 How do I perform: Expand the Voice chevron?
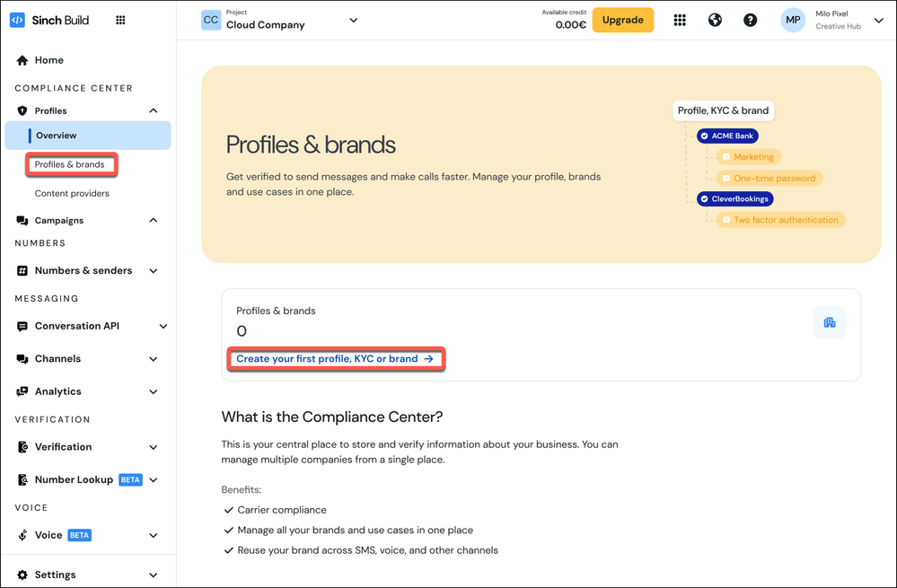[154, 535]
